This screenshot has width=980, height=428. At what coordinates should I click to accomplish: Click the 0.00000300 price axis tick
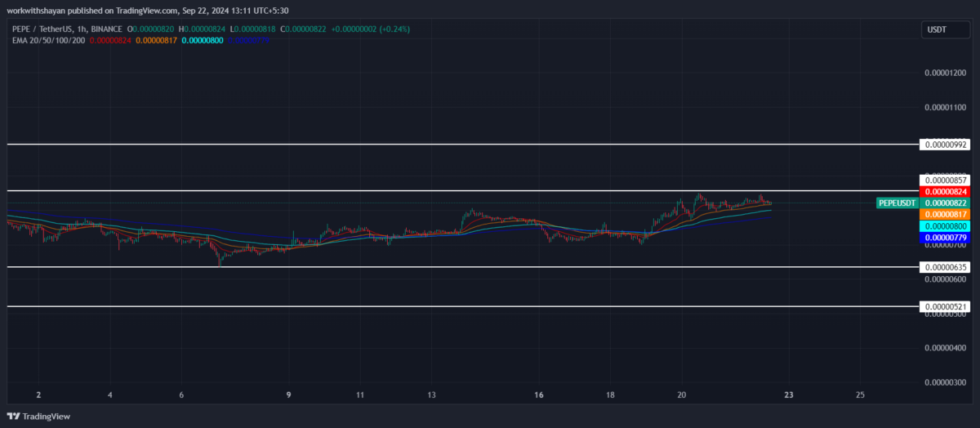pyautogui.click(x=945, y=382)
